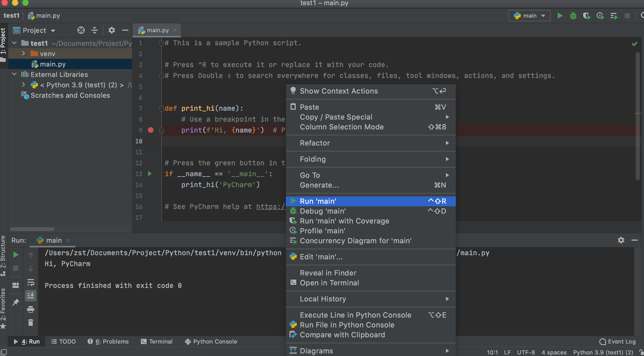Open the main run configuration dropdown
Viewport: 644px width, 356px height.
529,16
